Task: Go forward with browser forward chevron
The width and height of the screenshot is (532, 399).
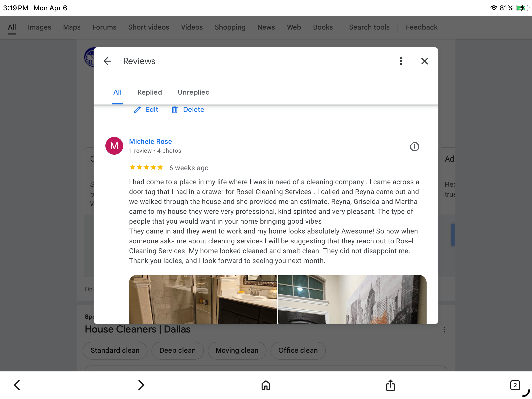Action: (x=141, y=385)
